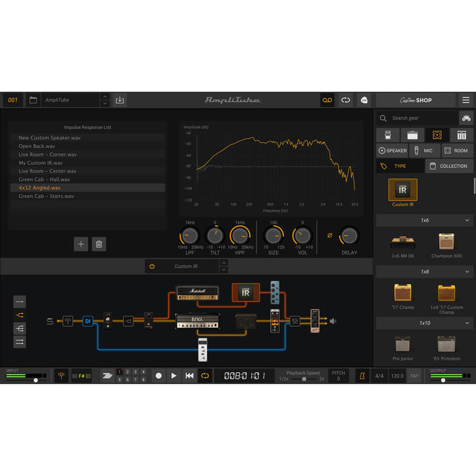
Task: Open the Custom Shop panel
Action: [x=416, y=100]
